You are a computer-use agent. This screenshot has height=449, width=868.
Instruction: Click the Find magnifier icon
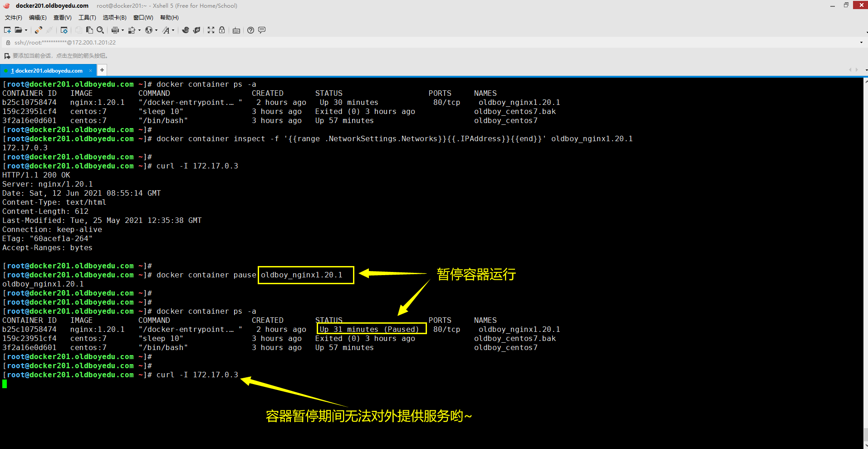coord(100,30)
